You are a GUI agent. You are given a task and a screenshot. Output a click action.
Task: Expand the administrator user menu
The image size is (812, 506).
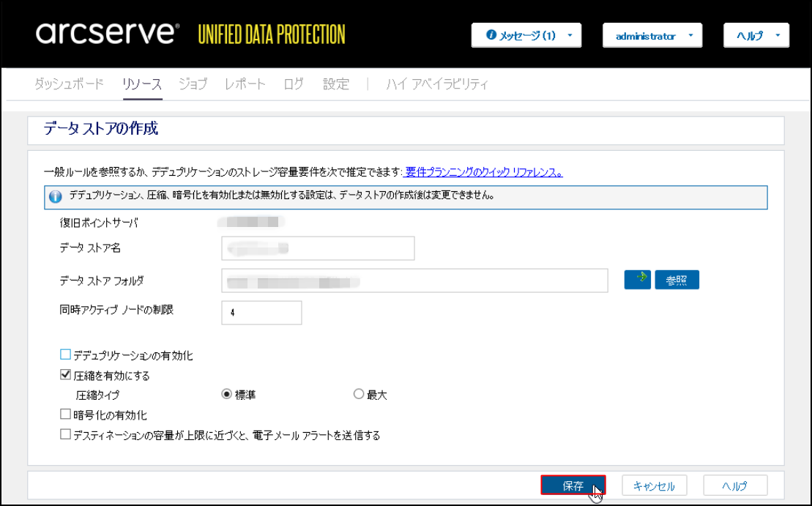coord(652,35)
